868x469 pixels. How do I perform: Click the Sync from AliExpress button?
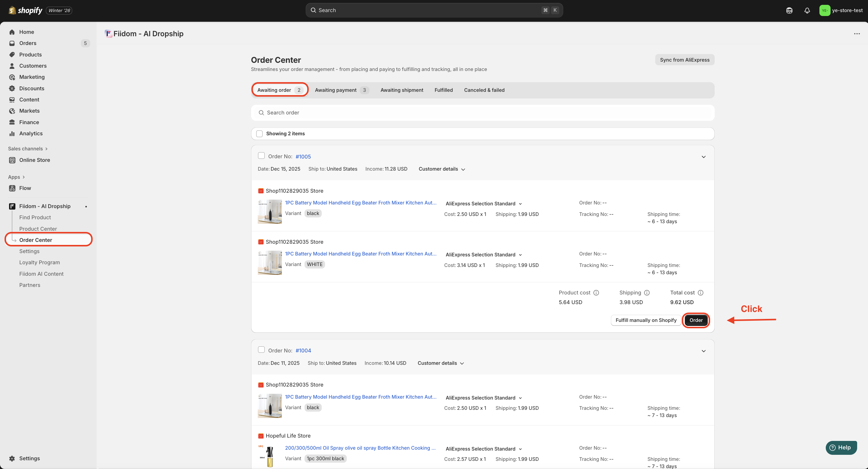pyautogui.click(x=685, y=60)
